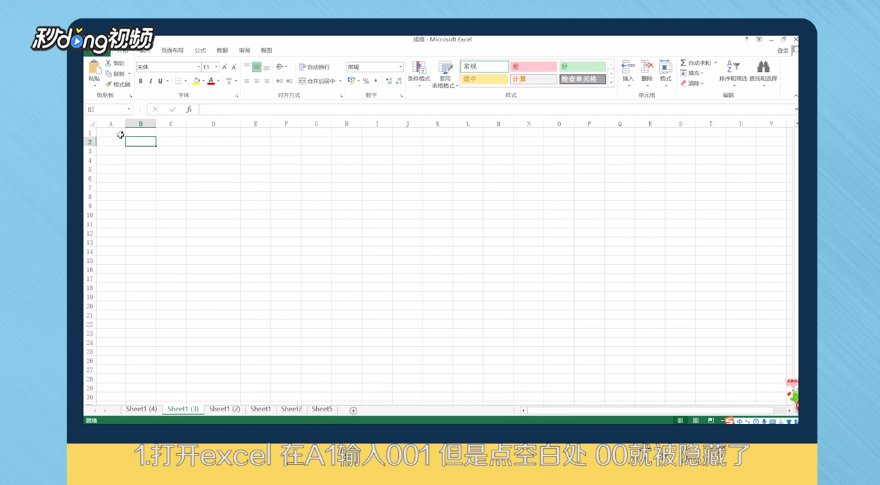Toggle top vertical alignment
The height and width of the screenshot is (485, 880).
(247, 67)
